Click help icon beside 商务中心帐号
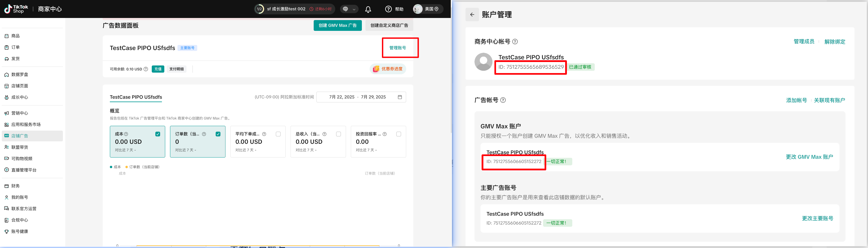The image size is (868, 248). tap(515, 42)
